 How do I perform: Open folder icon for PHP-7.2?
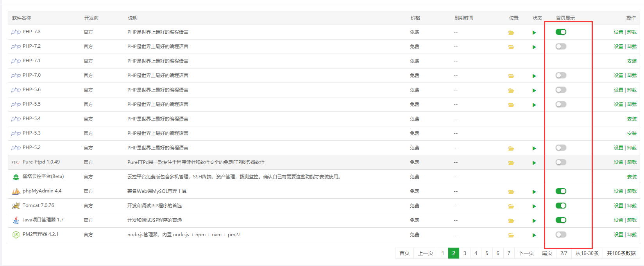tap(511, 47)
